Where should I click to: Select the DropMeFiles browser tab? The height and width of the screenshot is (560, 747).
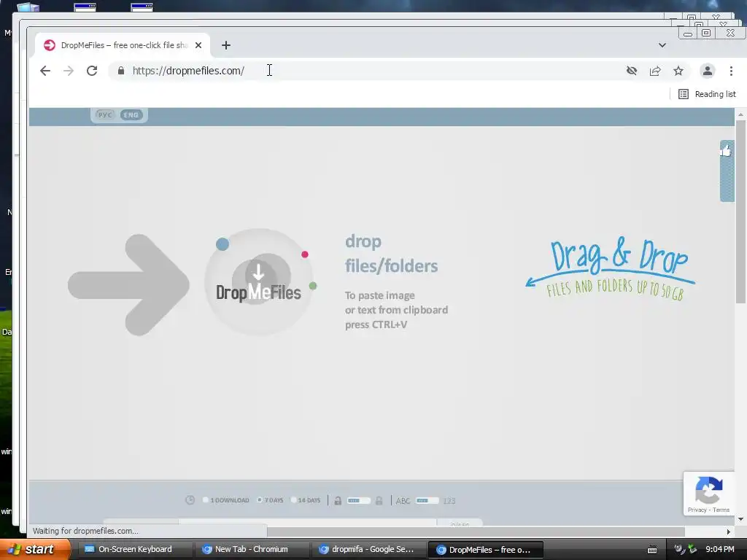point(123,45)
